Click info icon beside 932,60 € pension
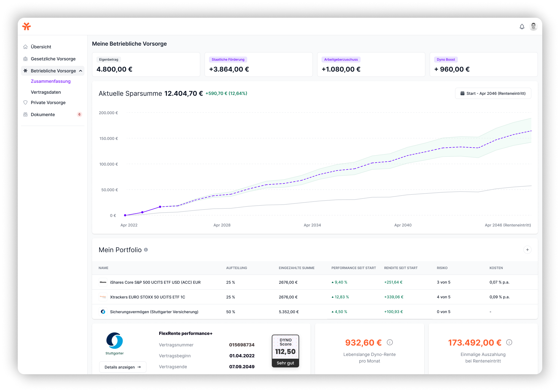Screen dimensions: 560x392 (390, 342)
